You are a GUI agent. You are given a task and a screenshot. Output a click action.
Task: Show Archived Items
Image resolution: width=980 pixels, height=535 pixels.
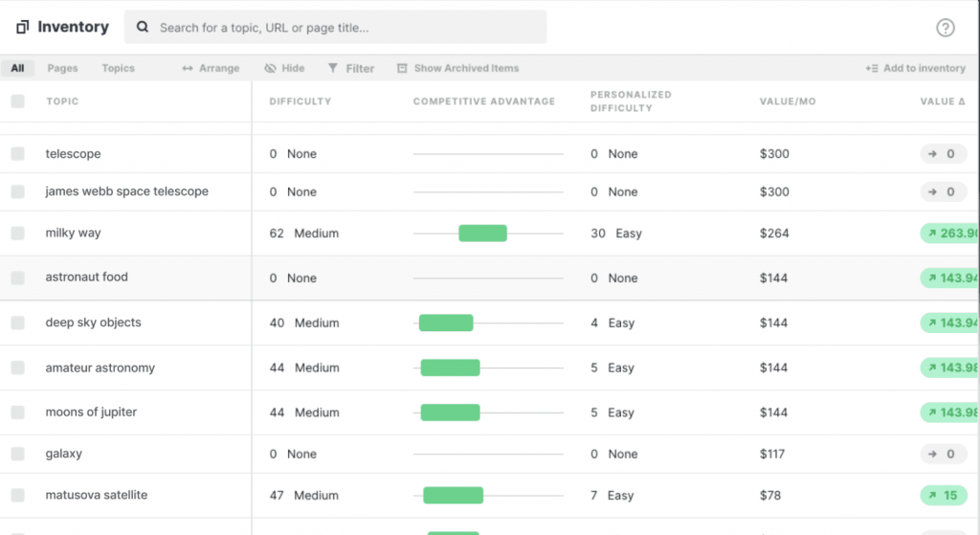pyautogui.click(x=457, y=68)
